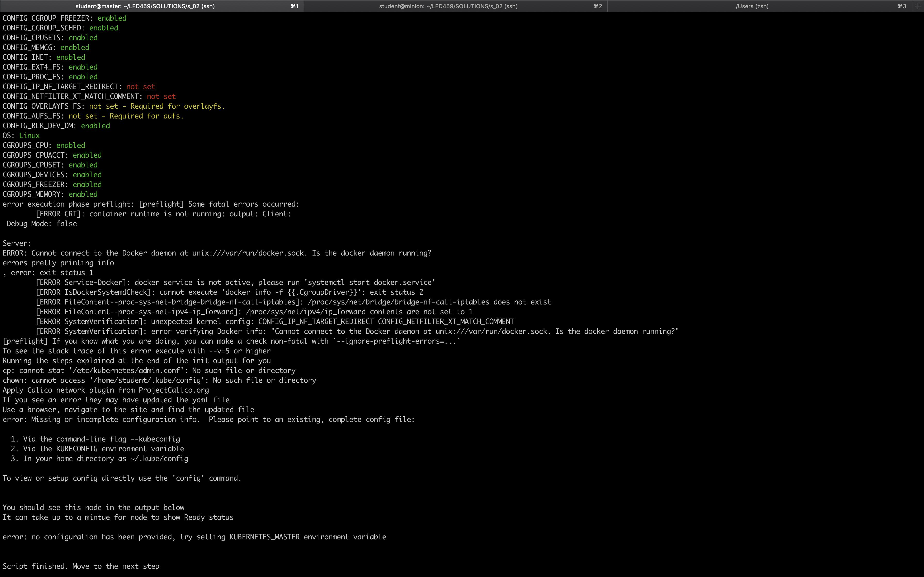
Task: Click 'Script finished. Move to the next step'
Action: point(81,566)
